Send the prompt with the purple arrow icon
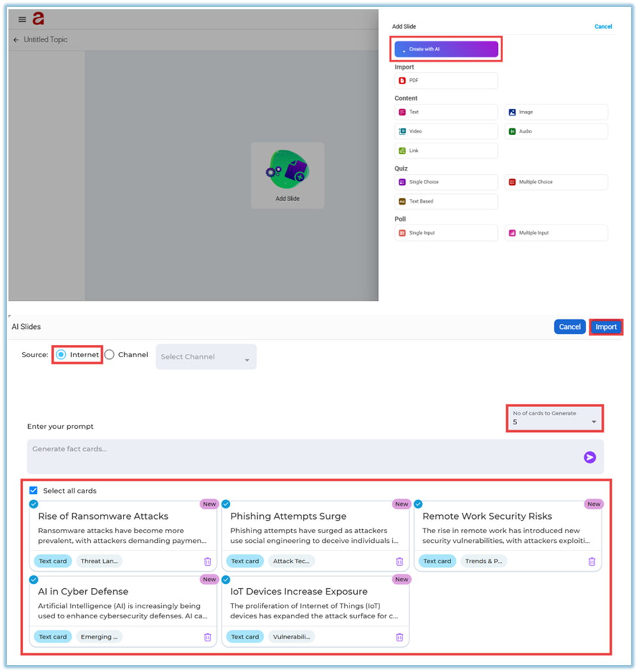The height and width of the screenshot is (672, 638). pos(589,457)
